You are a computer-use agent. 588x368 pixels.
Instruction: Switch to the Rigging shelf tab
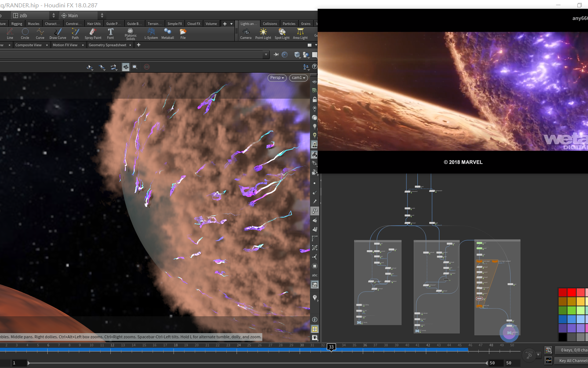point(17,24)
